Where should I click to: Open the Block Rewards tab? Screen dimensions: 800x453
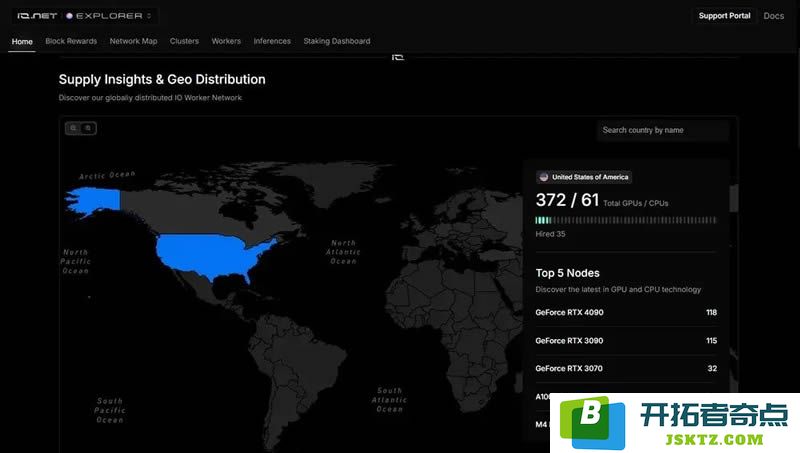(71, 41)
